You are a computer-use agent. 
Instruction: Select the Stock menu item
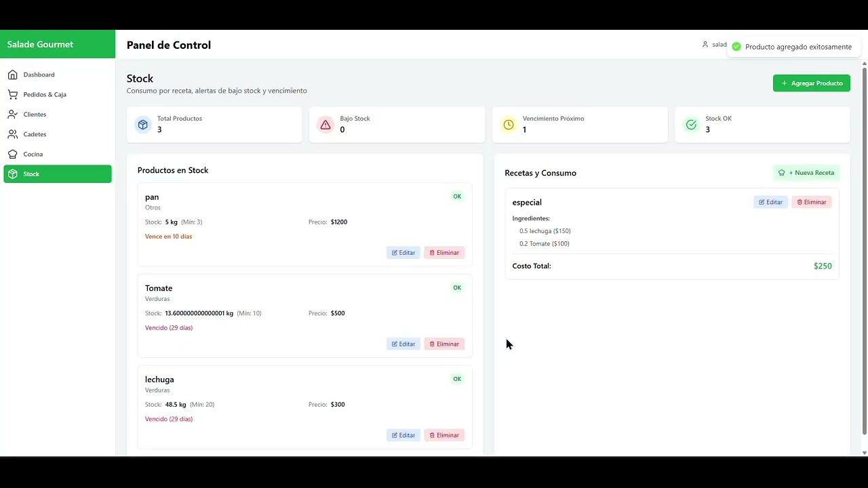click(x=58, y=174)
